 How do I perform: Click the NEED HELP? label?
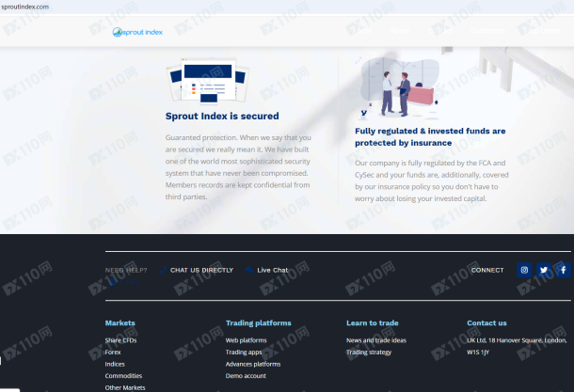pyautogui.click(x=126, y=270)
